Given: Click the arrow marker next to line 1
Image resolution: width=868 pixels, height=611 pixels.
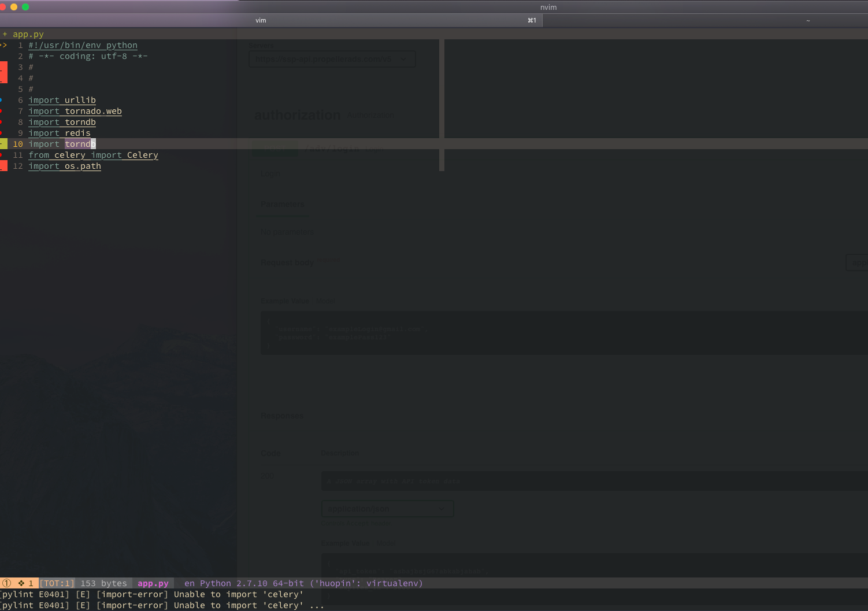Looking at the screenshot, I should [4, 45].
